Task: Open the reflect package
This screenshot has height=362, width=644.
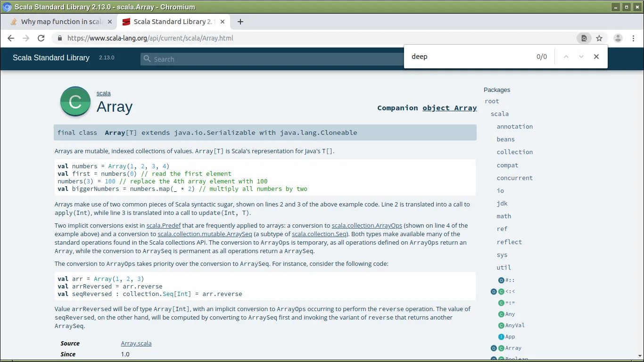Action: pos(509,242)
